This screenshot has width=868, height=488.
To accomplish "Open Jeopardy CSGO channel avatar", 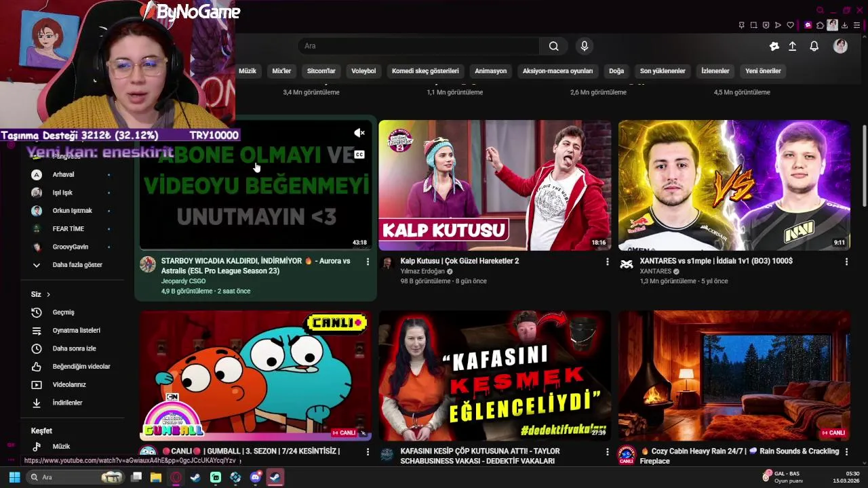I will 148,264.
